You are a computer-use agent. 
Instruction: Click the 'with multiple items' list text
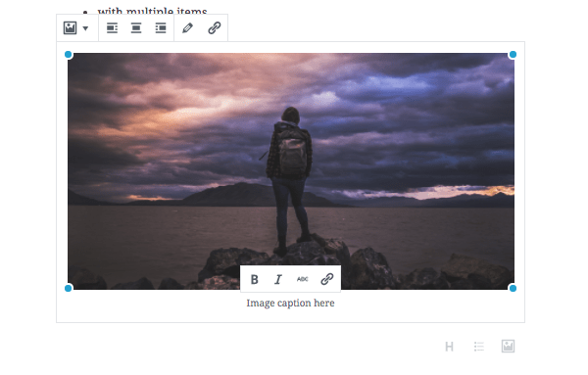pyautogui.click(x=152, y=11)
